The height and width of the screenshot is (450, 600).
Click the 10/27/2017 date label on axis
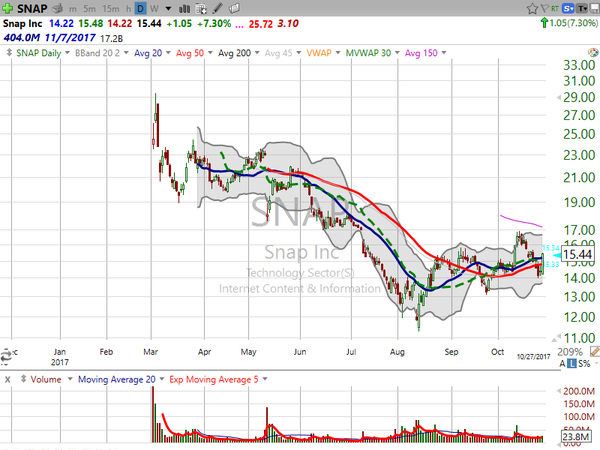533,357
